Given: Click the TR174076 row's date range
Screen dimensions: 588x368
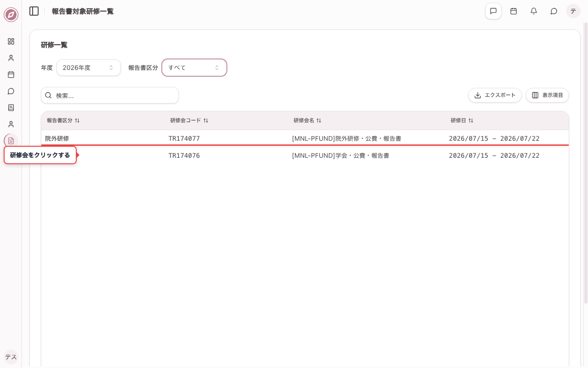Looking at the screenshot, I should 494,155.
